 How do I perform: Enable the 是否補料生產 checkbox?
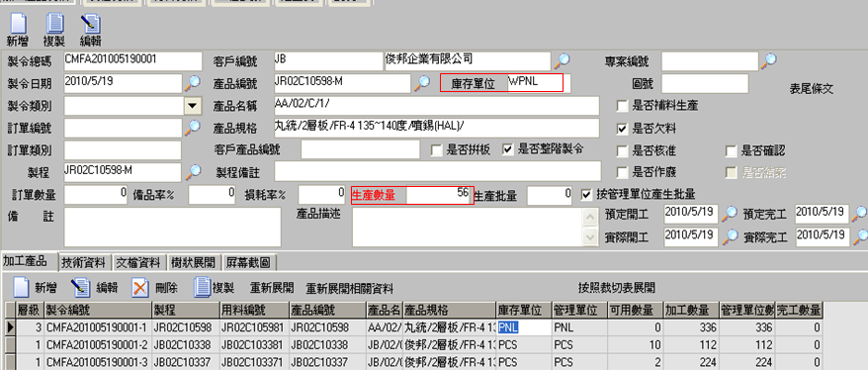(x=622, y=106)
